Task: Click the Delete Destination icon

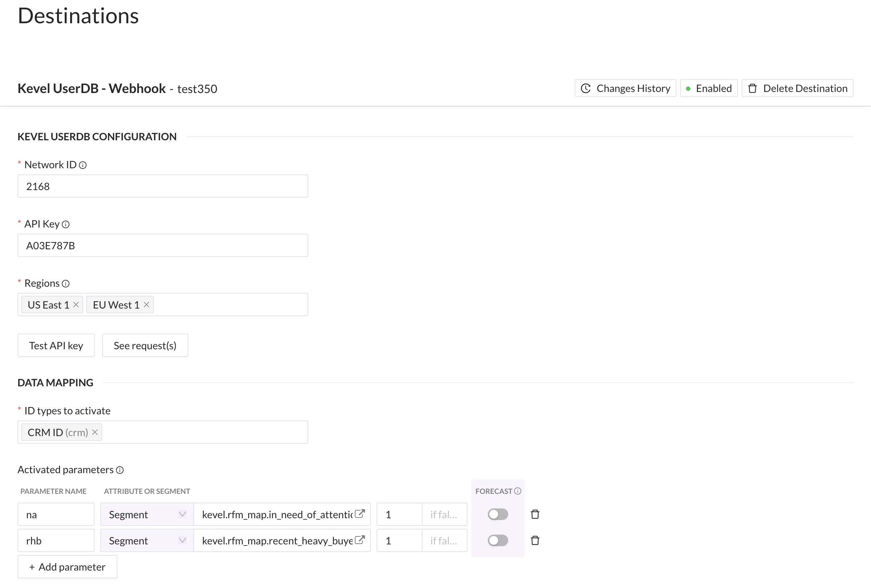Action: [x=754, y=88]
